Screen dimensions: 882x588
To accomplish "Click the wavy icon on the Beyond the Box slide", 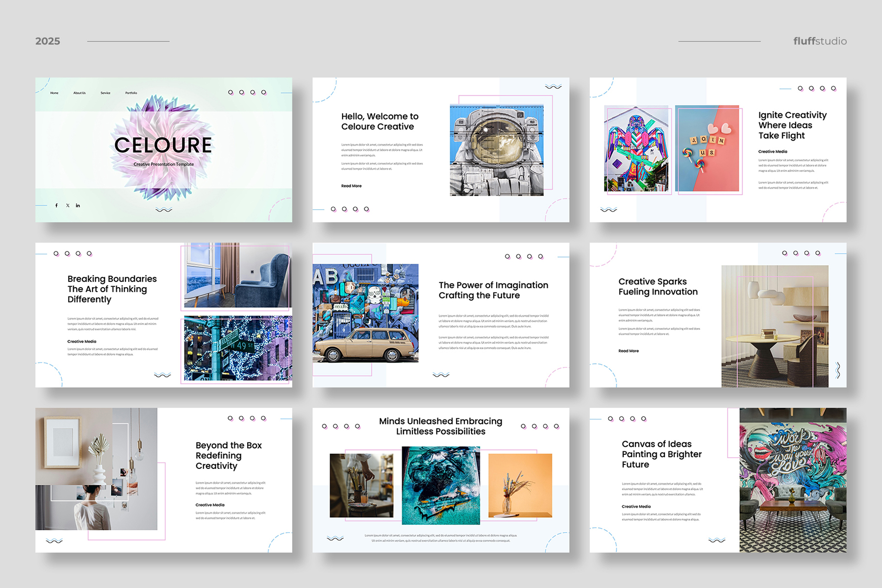I will (54, 541).
